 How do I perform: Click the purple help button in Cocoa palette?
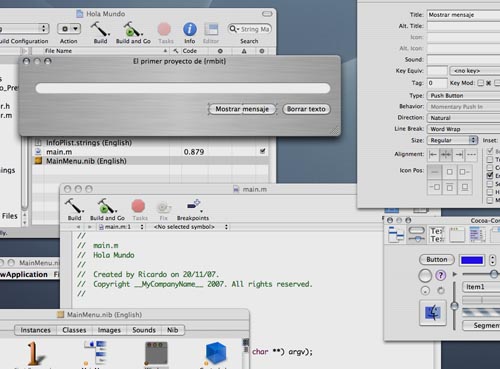[441, 275]
